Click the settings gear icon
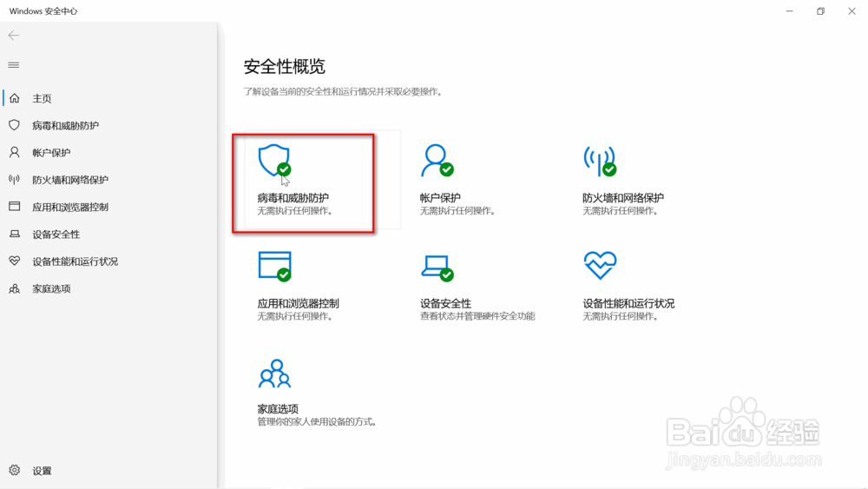This screenshot has height=489, width=868. pyautogui.click(x=15, y=470)
